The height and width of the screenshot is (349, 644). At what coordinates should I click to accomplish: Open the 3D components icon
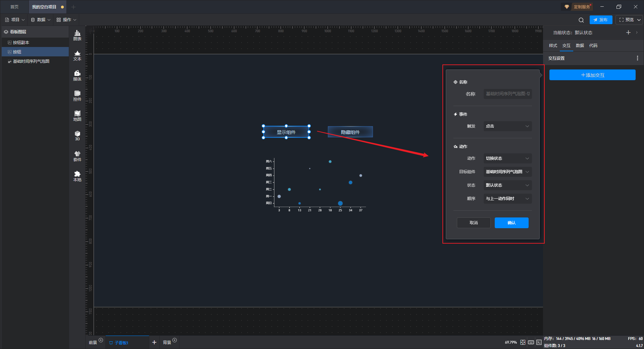click(77, 136)
